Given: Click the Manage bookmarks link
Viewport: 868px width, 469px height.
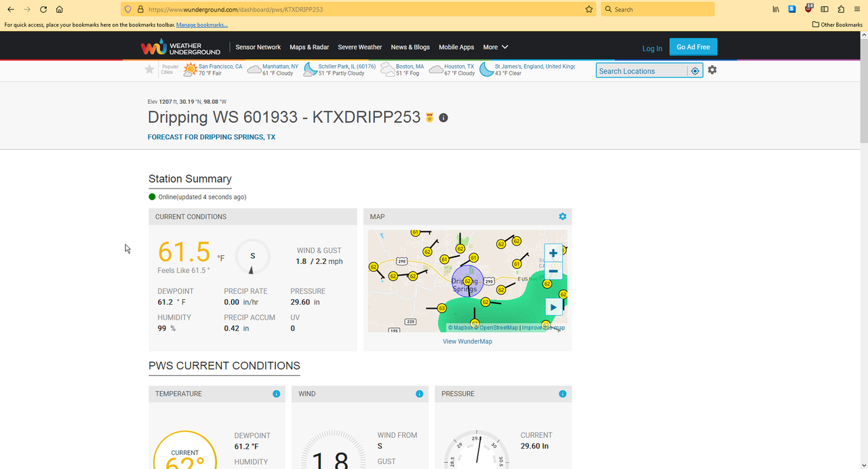Looking at the screenshot, I should click(202, 24).
